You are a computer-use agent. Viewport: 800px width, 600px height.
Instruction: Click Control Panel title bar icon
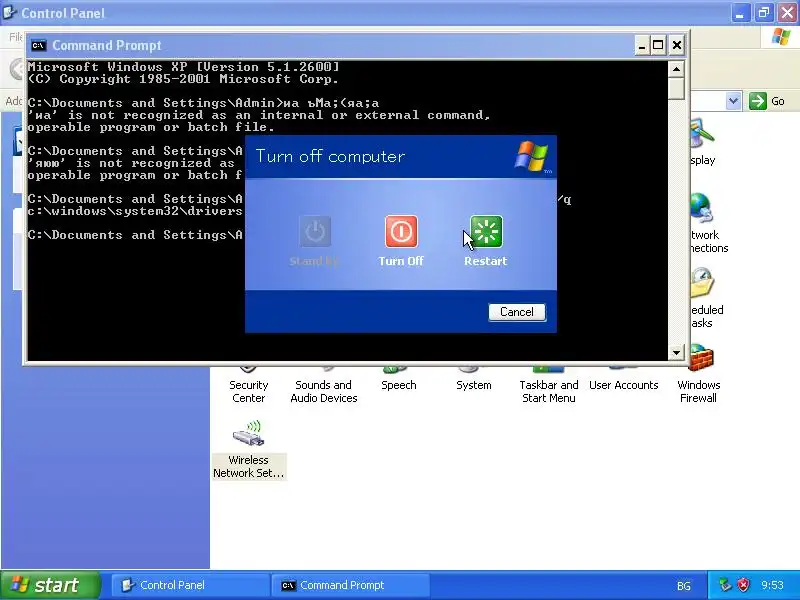(x=9, y=12)
